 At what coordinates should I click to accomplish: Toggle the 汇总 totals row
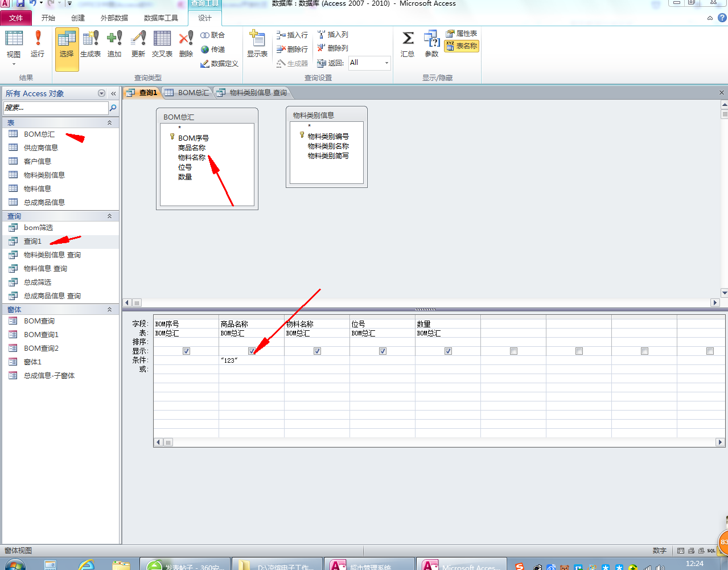click(x=408, y=44)
